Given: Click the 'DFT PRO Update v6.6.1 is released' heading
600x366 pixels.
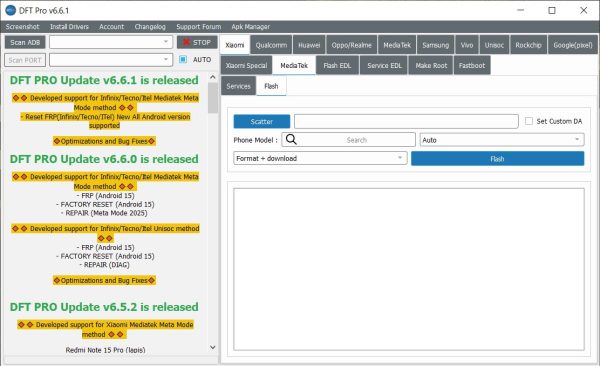Looking at the screenshot, I should tap(104, 80).
